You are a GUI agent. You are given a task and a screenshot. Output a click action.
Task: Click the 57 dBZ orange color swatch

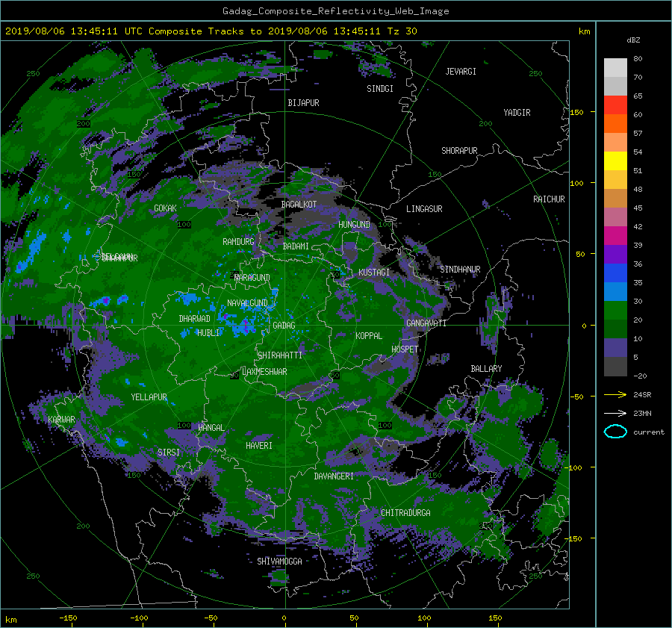(x=615, y=124)
